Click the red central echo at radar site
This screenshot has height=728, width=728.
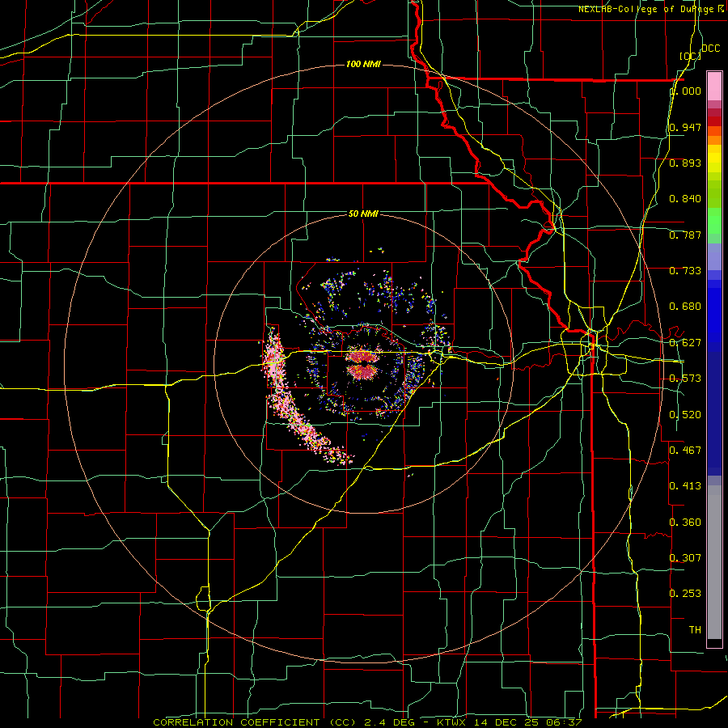(363, 363)
